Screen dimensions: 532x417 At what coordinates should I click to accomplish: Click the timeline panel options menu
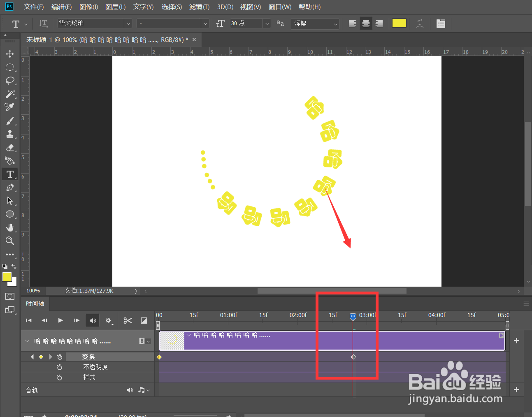526,303
